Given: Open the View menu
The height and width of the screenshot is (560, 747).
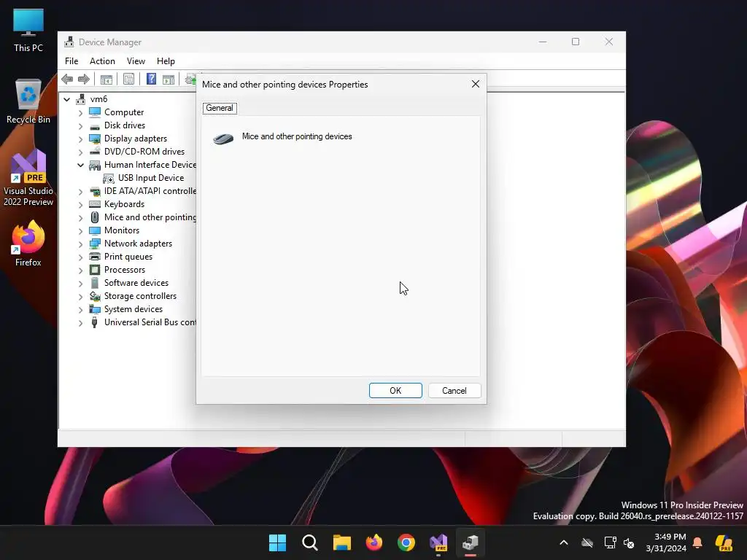Looking at the screenshot, I should 136,61.
